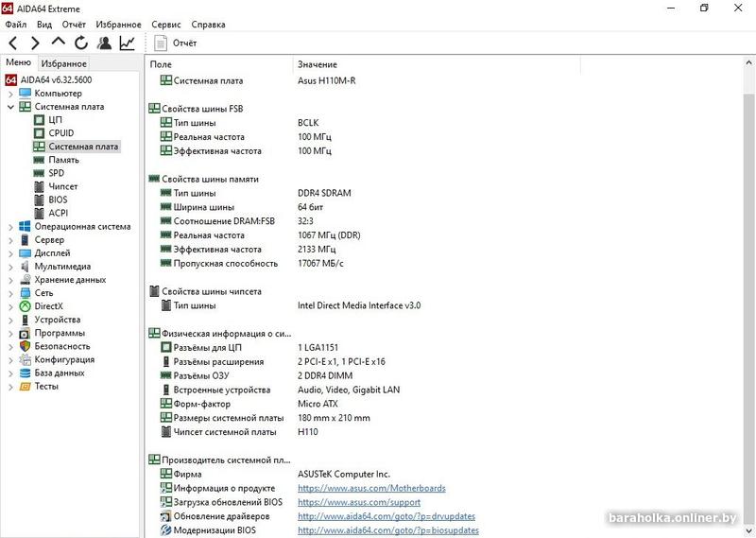Screen dimensions: 756x538
Task: Open the asus.com/Motherboards link
Action: pos(371,488)
